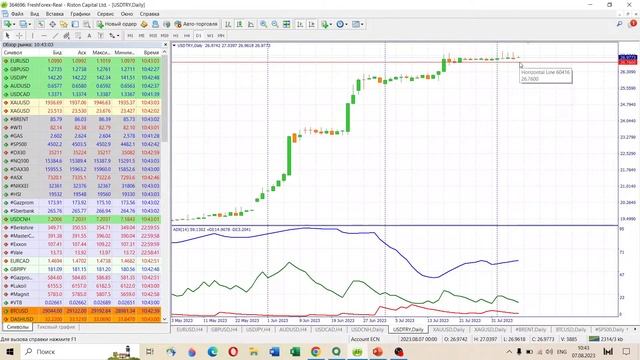The height and width of the screenshot is (360, 640).
Task: Open the Navigator star-folder icon
Action: coord(64,24)
